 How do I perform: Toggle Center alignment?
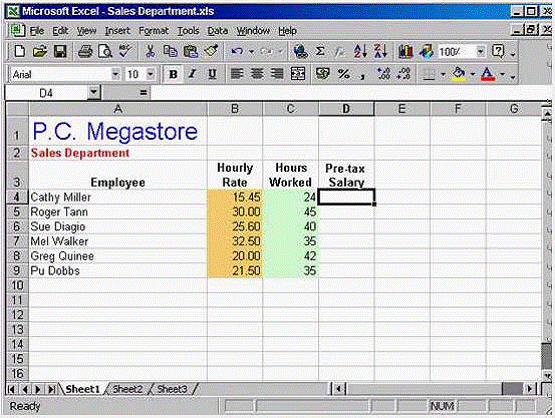click(x=257, y=74)
